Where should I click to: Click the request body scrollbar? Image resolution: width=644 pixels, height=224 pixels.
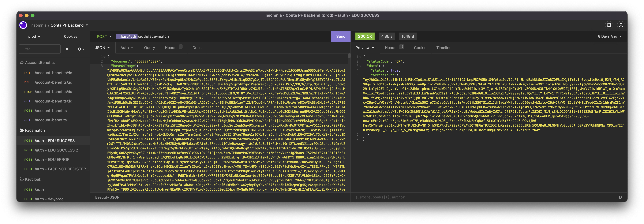pyautogui.click(x=349, y=56)
